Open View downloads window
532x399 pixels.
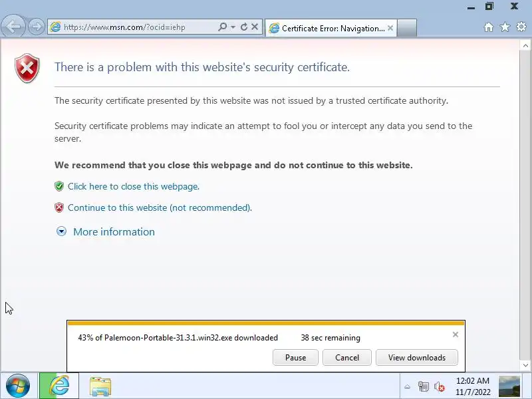pyautogui.click(x=417, y=358)
